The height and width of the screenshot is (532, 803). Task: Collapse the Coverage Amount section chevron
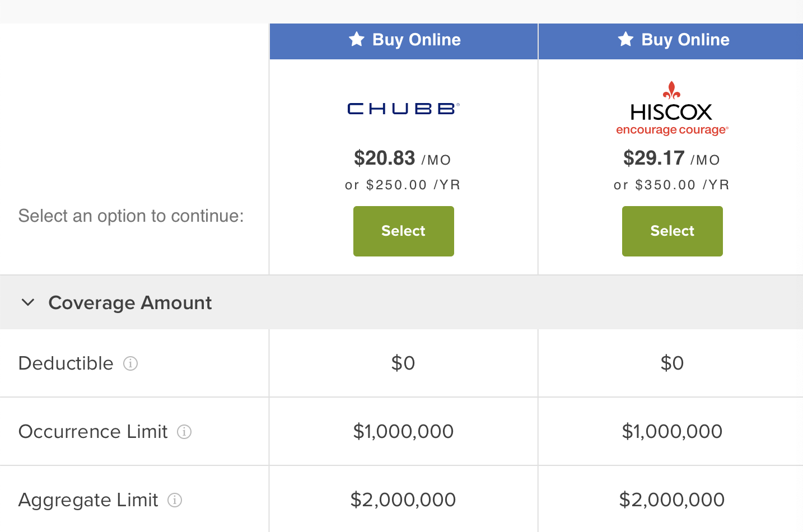[28, 303]
